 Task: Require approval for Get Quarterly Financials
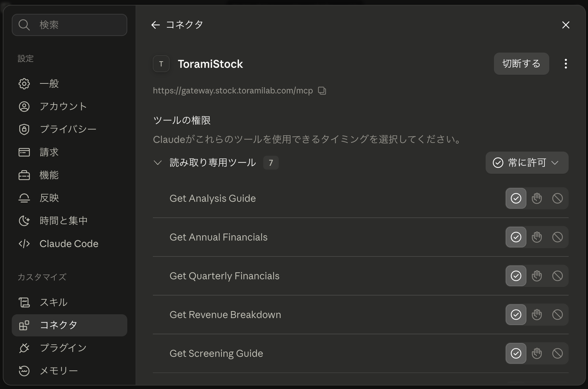pyautogui.click(x=537, y=276)
